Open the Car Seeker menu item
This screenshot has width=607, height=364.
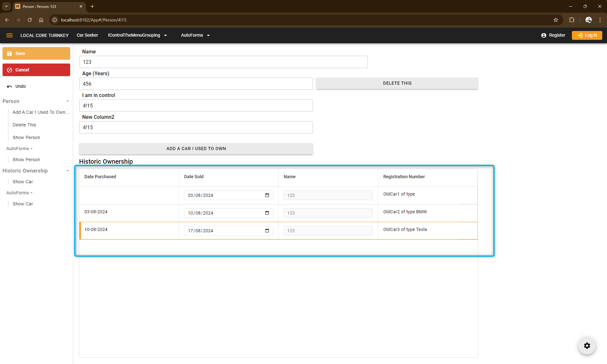click(87, 35)
